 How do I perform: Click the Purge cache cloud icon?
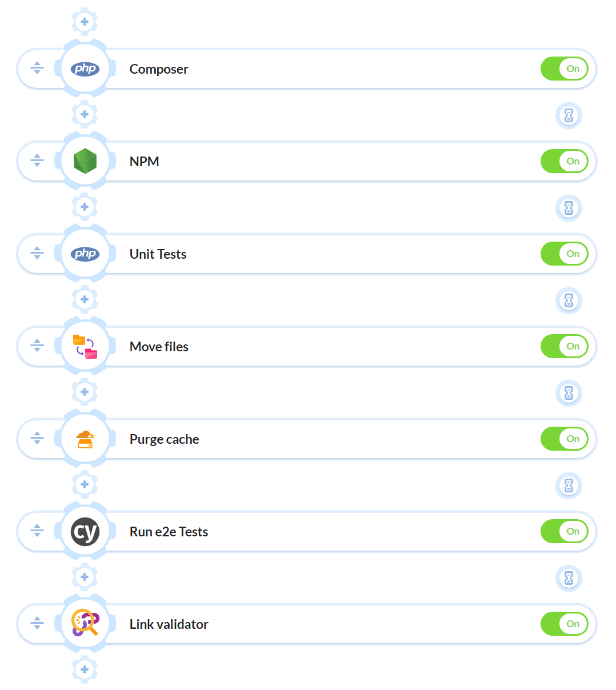(x=85, y=438)
